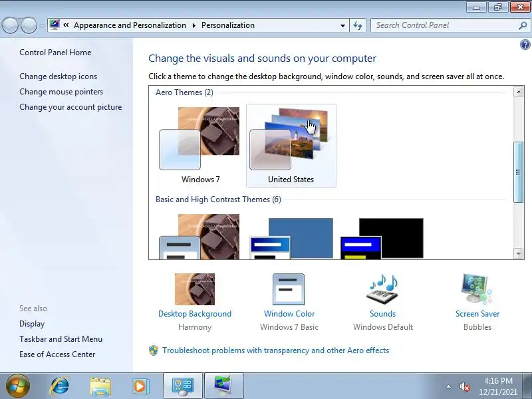Open Troubleshoot transparency and Aero effects link

(x=275, y=350)
